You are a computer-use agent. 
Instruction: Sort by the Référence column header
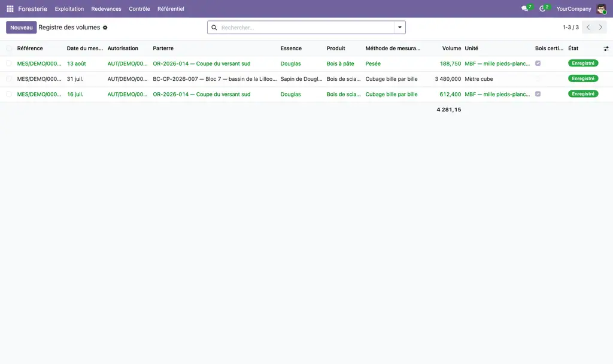coord(30,48)
